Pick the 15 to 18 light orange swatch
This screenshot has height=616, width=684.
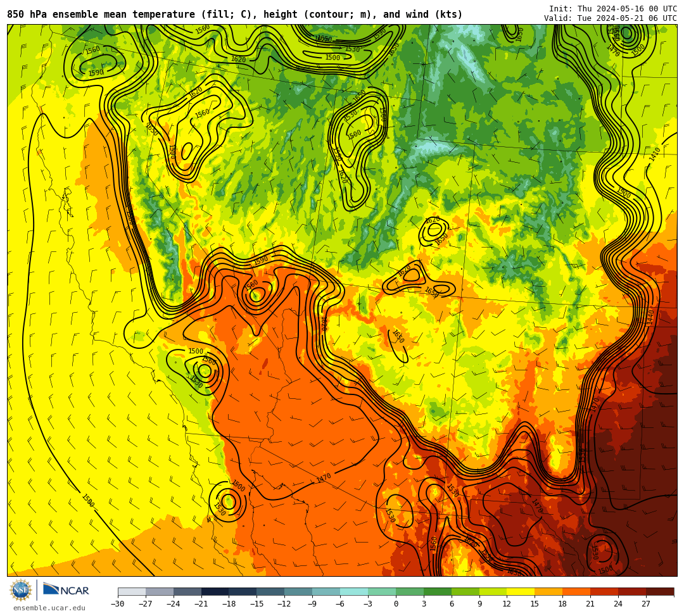[548, 591]
